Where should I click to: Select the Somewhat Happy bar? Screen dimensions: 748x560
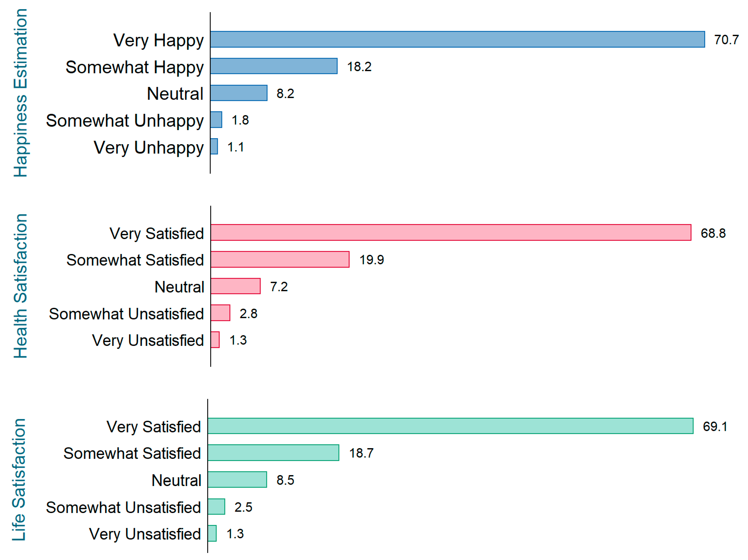(x=274, y=66)
